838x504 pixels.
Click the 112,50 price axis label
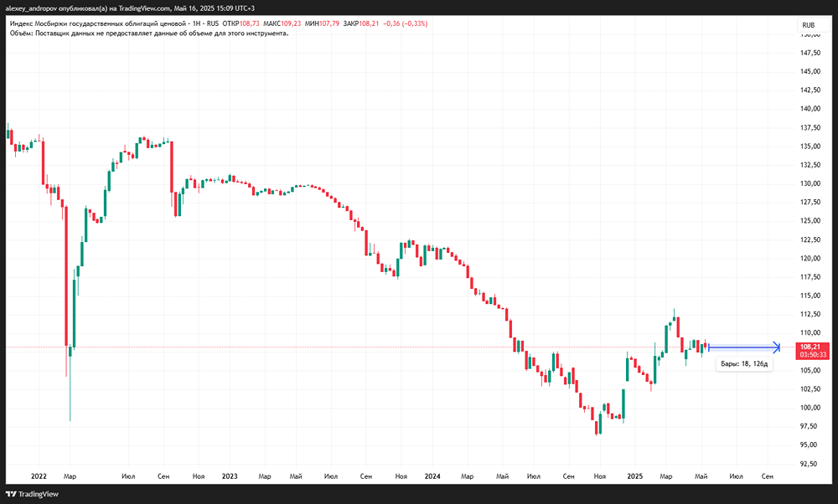pos(810,315)
